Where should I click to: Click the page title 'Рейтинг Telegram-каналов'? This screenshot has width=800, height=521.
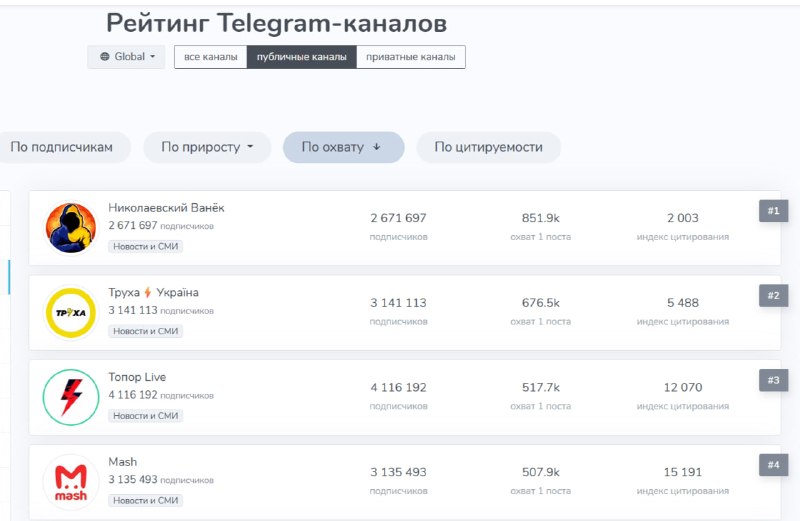[x=277, y=23]
